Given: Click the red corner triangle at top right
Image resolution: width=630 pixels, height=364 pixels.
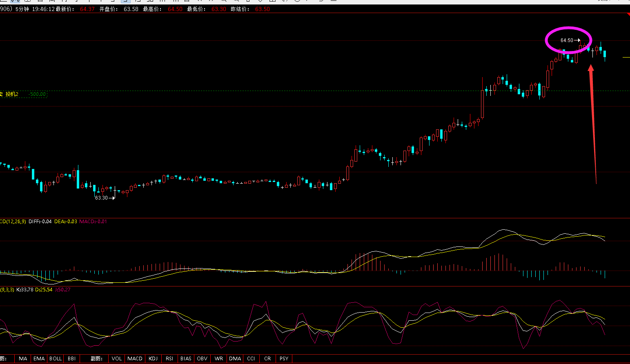Looking at the screenshot, I should [x=628, y=15].
